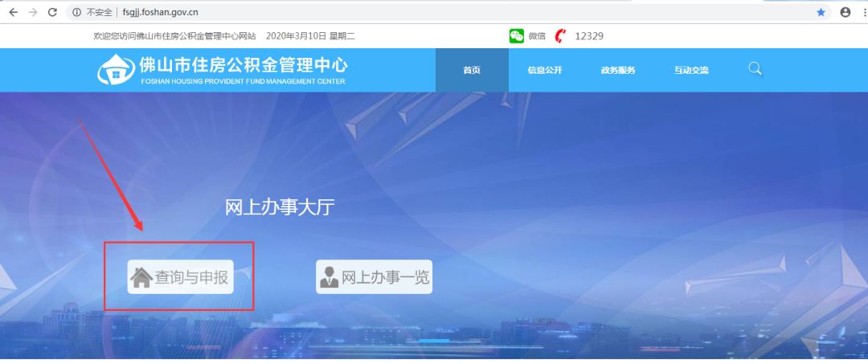This screenshot has width=868, height=364.
Task: Open the 政务服务 menu item
Action: (617, 70)
